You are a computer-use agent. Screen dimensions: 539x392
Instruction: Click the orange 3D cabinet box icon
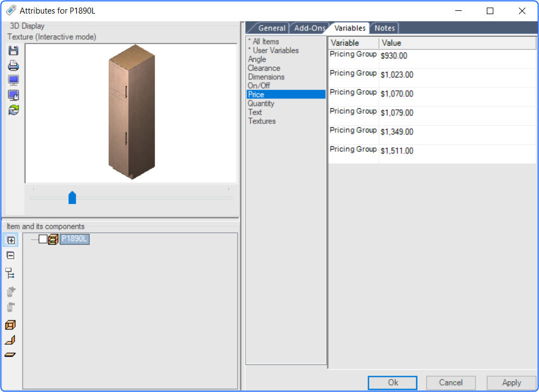click(11, 325)
